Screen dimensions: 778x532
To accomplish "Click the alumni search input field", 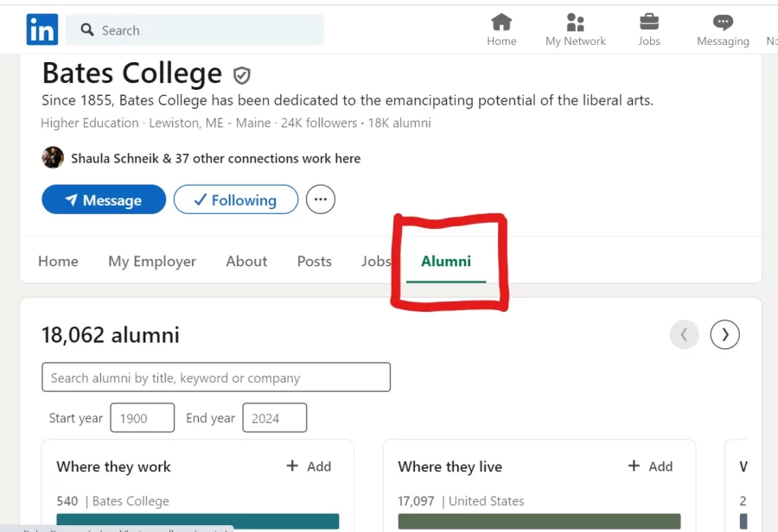I will 216,377.
